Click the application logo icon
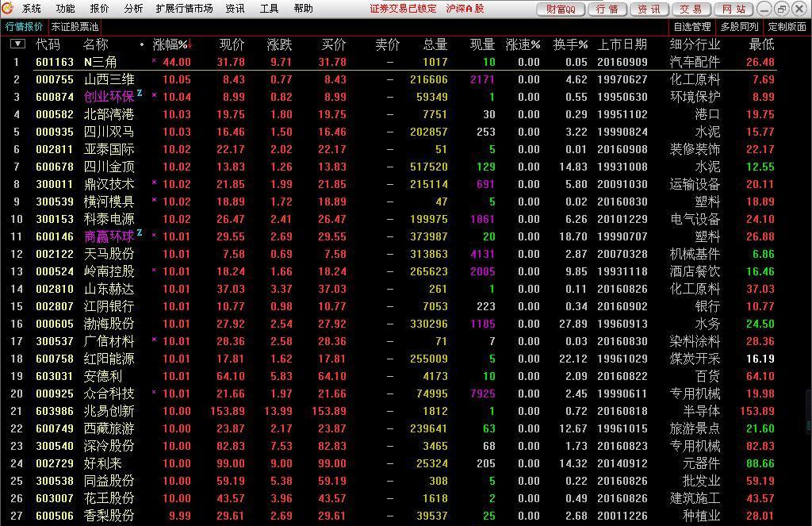812x526 pixels. 7,8
